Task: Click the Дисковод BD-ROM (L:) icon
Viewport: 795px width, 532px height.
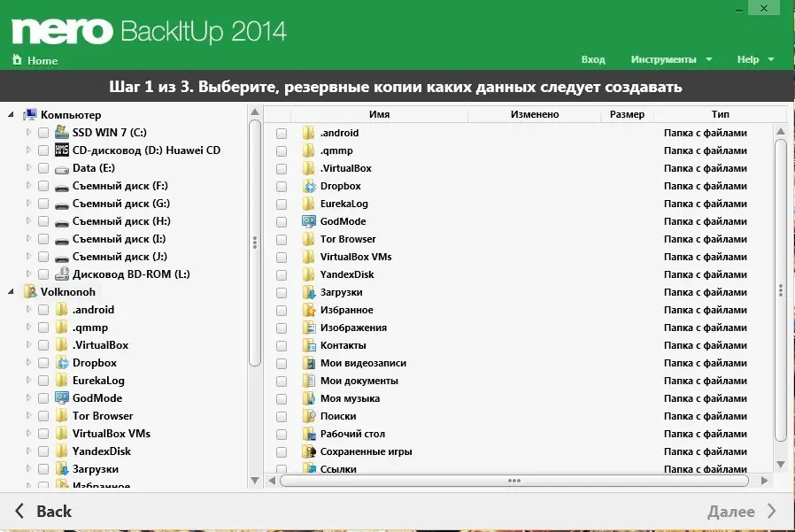Action: [62, 274]
